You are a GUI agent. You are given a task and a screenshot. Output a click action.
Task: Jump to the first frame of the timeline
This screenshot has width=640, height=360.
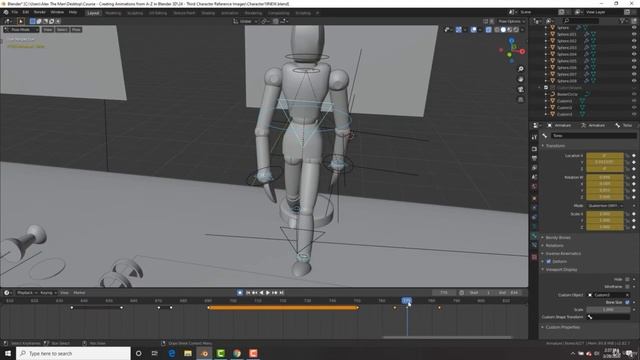[248, 293]
